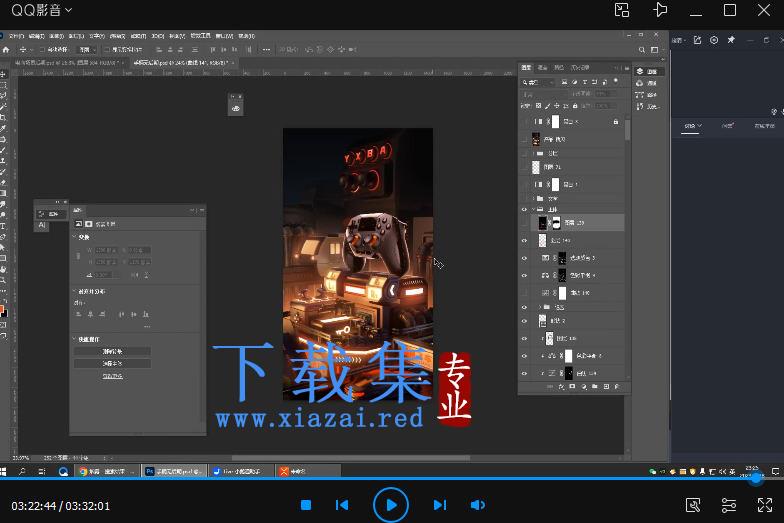Open playback adjustment sliders settings
The height and width of the screenshot is (523, 784).
point(729,506)
